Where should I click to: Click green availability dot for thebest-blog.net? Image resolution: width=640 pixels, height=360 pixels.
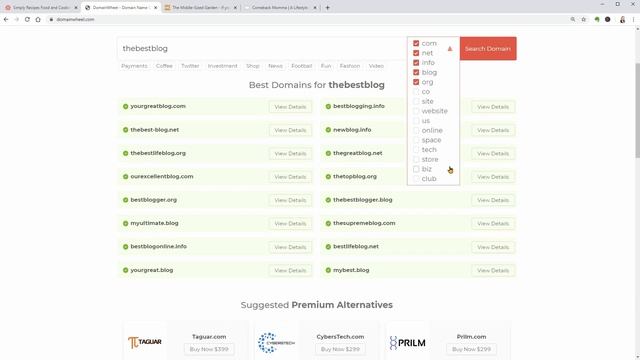[x=125, y=130]
